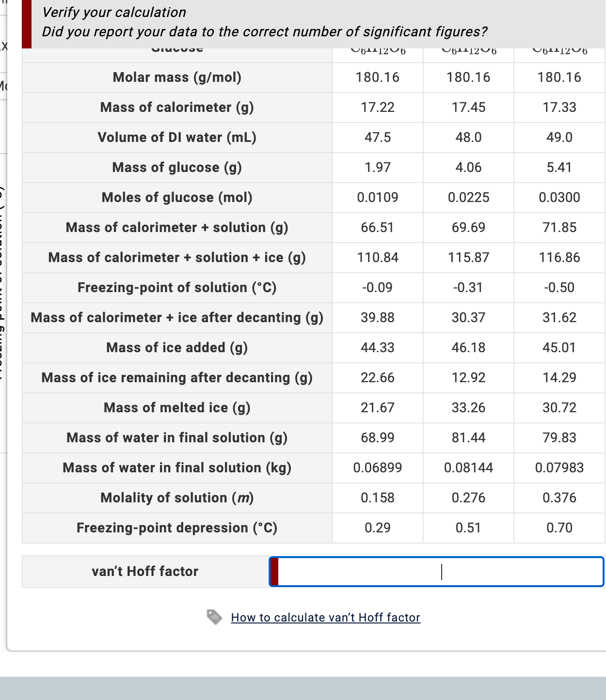Select the Mass of glucose value 5.41
606x700 pixels.
(558, 167)
